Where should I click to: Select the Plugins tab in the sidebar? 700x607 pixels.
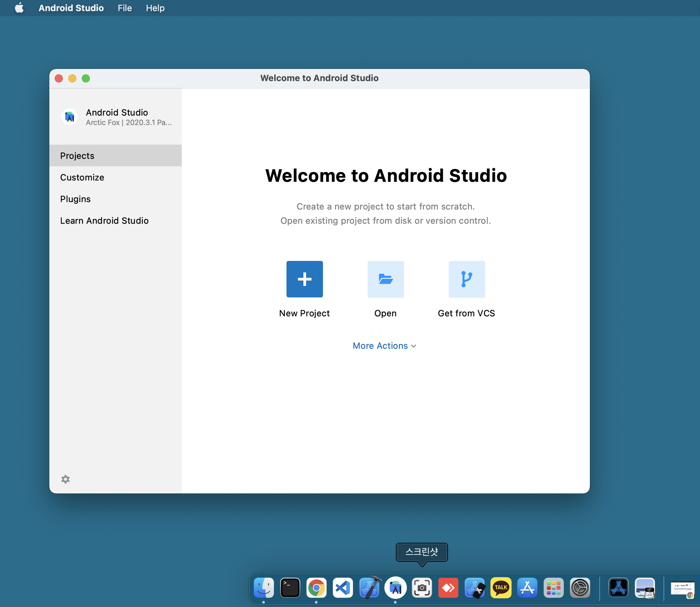[76, 199]
